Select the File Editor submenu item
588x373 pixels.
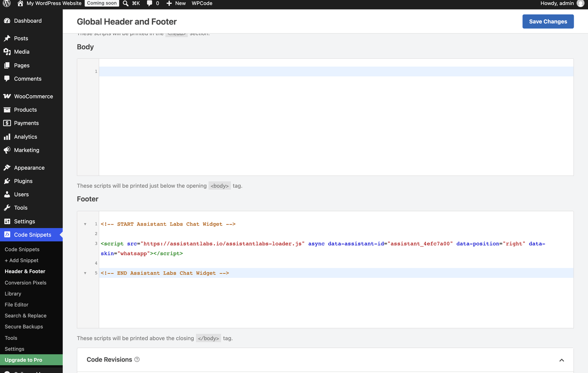[x=17, y=305]
